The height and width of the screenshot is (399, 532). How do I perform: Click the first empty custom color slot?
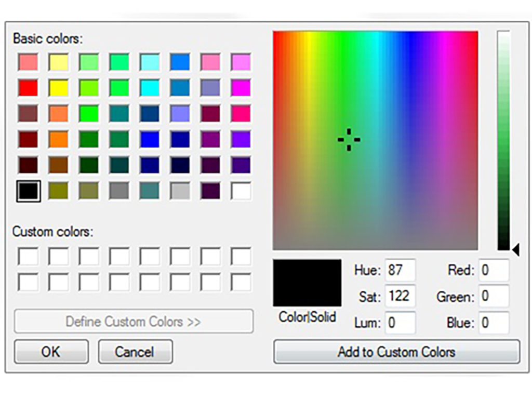[x=28, y=257]
